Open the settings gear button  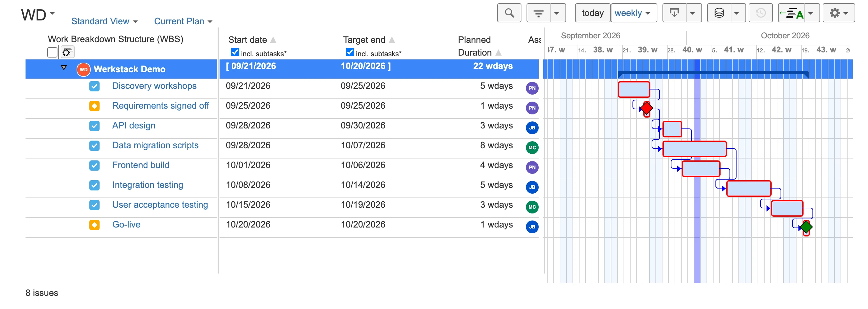coord(838,13)
